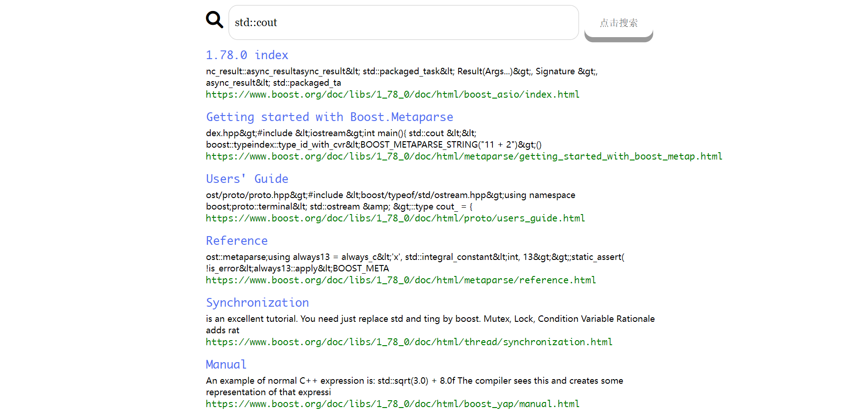Open the '1.78.0 index' result title
The image size is (868, 419).
(x=247, y=55)
